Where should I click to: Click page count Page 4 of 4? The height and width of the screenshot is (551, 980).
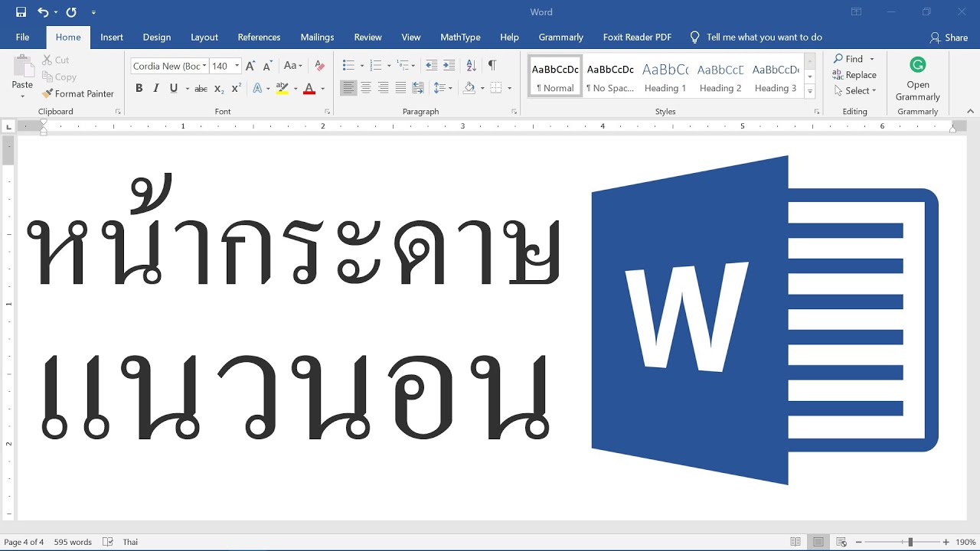coord(24,542)
